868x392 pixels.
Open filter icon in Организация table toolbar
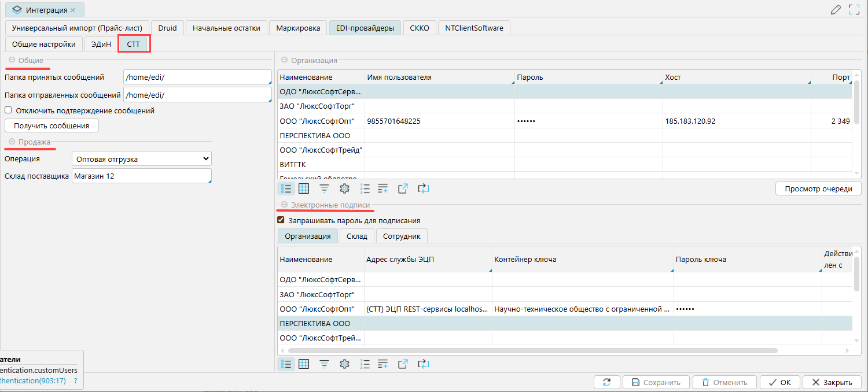click(325, 188)
